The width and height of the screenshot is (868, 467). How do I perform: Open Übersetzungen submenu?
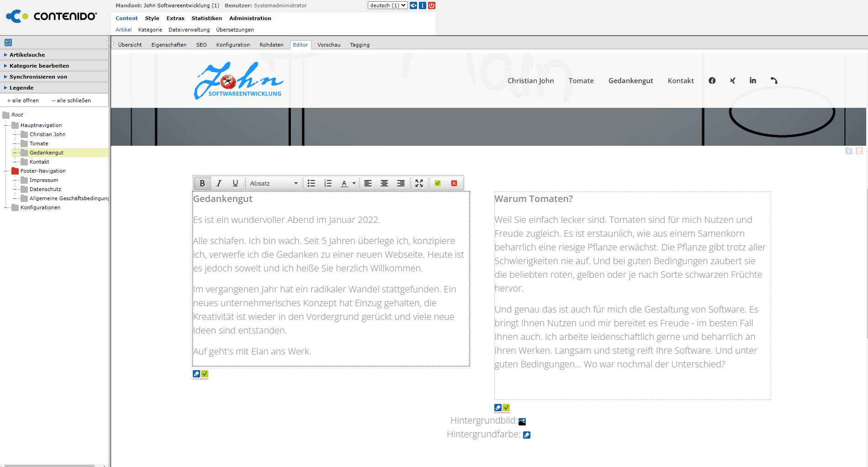pyautogui.click(x=235, y=30)
